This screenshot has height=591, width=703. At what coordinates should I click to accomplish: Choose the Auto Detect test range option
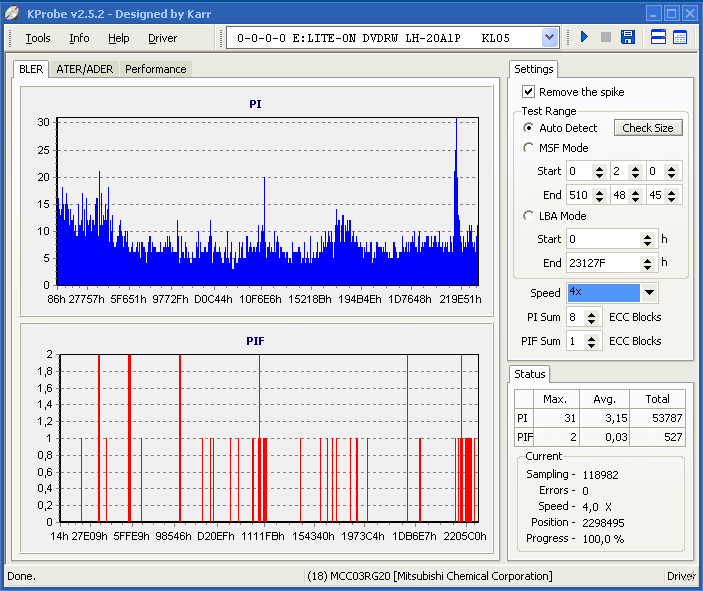click(529, 128)
